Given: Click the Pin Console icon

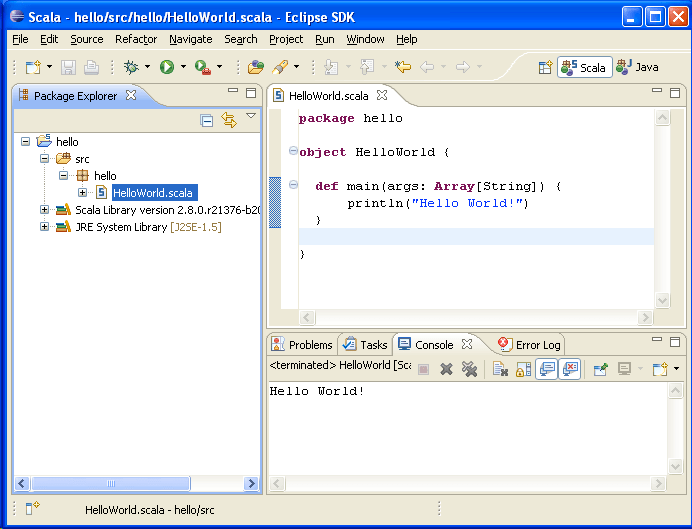Looking at the screenshot, I should (600, 369).
